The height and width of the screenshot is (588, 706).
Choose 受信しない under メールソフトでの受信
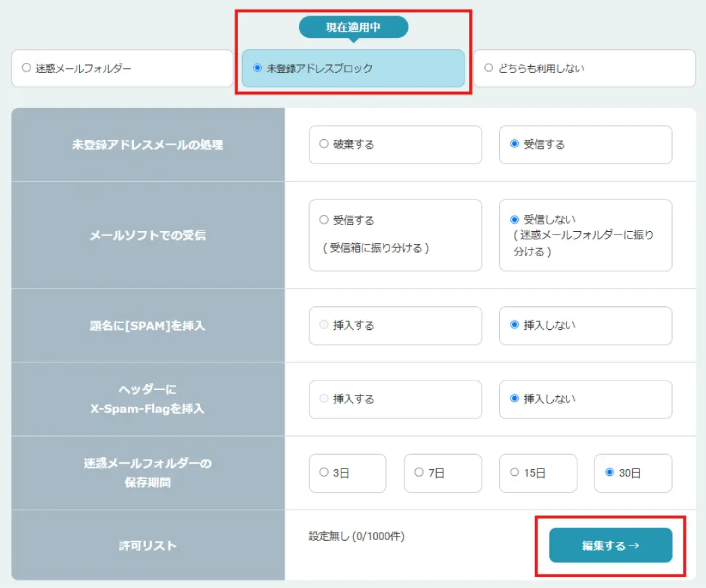coord(515,220)
